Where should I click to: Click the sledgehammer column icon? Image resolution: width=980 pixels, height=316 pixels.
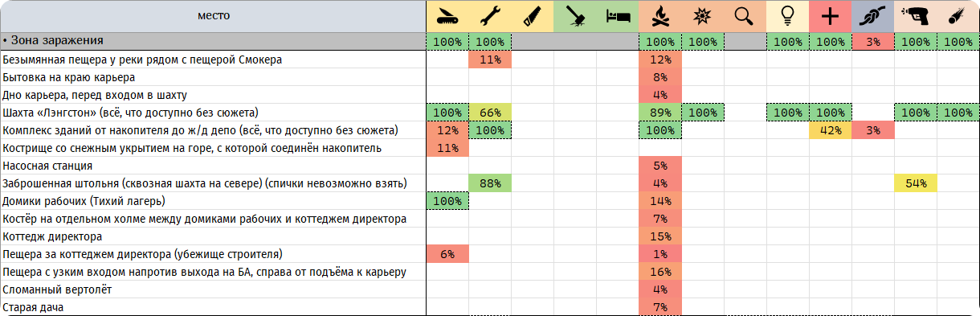coord(575,16)
